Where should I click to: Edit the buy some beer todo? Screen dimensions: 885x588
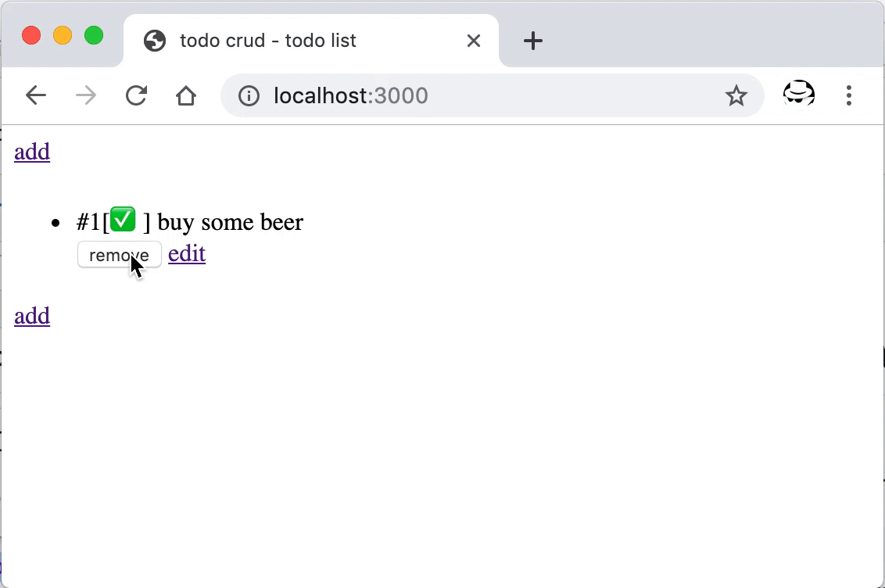(187, 253)
